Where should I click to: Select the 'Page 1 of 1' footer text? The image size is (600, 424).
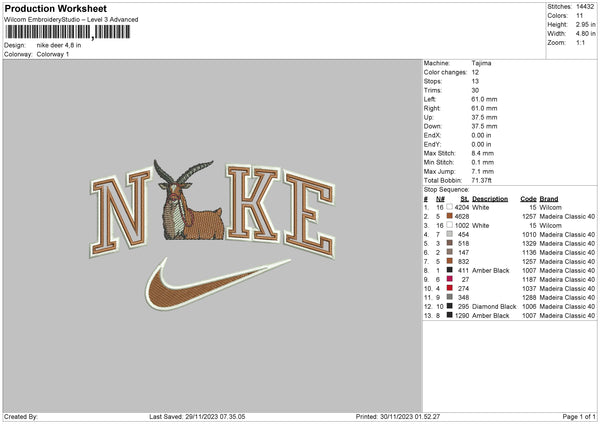pos(579,416)
